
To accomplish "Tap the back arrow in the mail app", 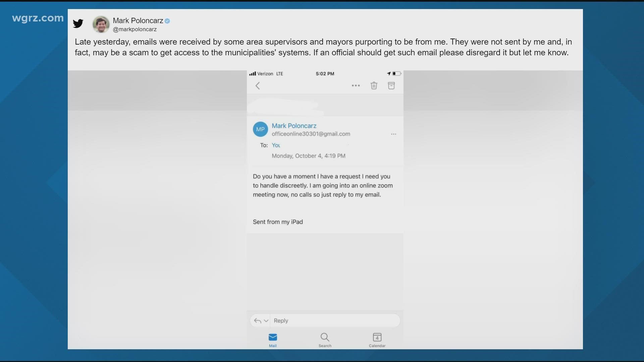I will pos(258,86).
